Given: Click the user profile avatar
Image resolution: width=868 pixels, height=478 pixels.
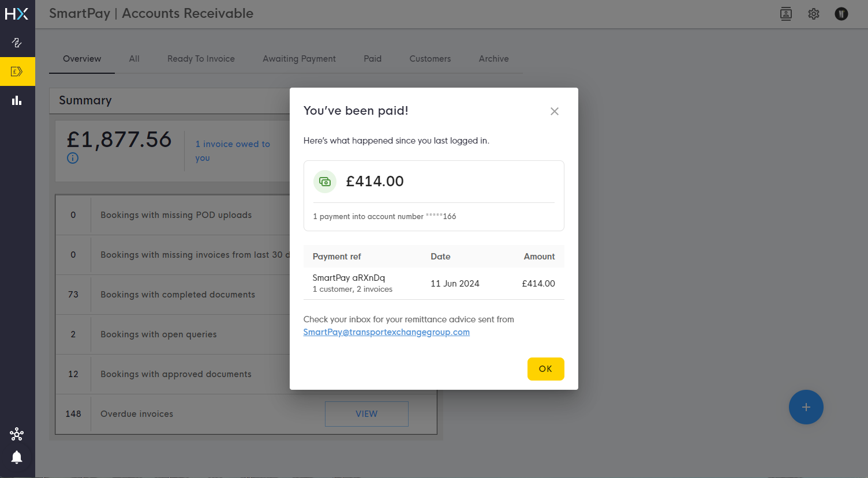Looking at the screenshot, I should [x=841, y=14].
